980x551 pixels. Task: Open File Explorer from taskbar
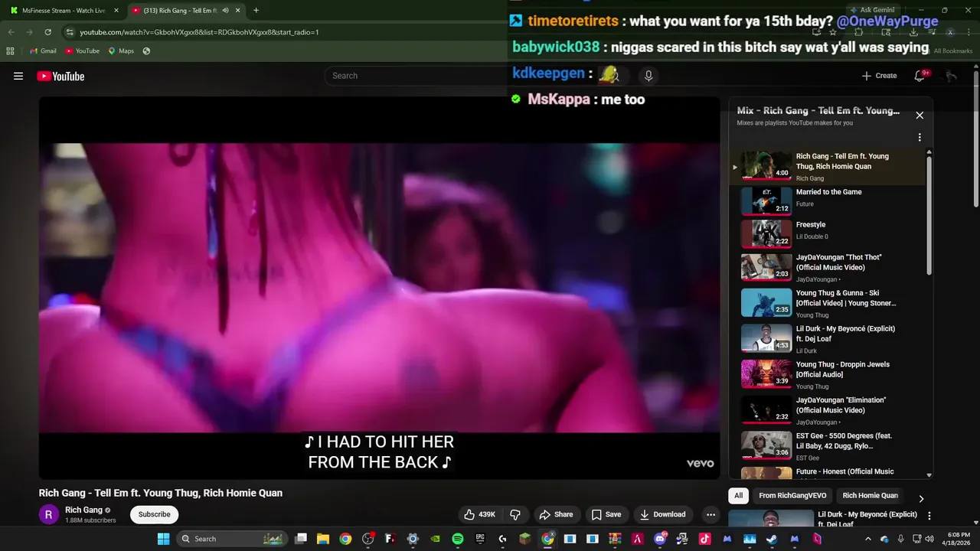(323, 539)
